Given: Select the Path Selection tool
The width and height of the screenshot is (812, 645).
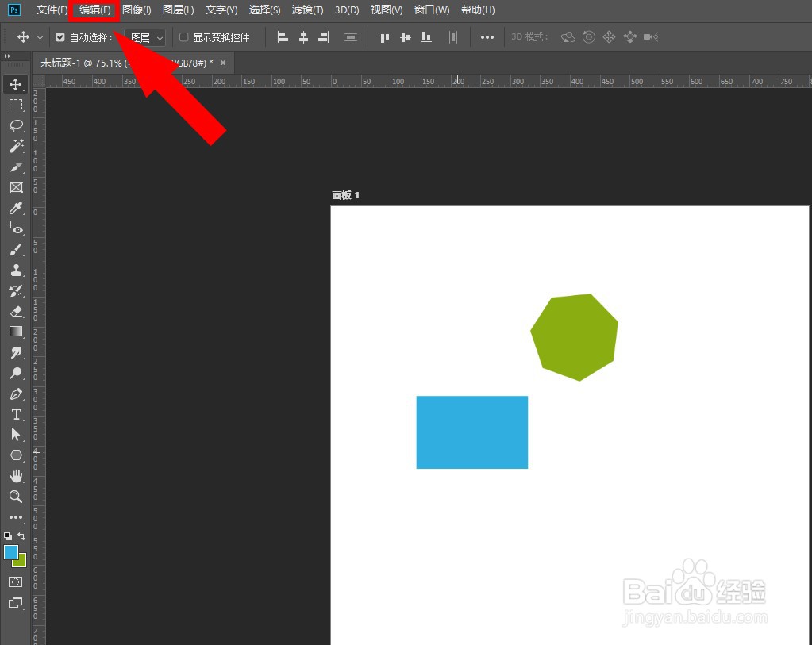Looking at the screenshot, I should 16,434.
